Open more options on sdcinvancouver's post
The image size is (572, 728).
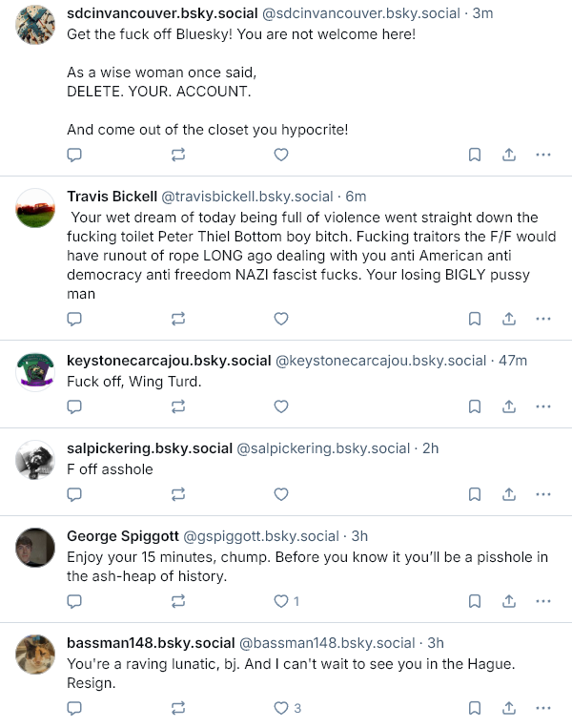(x=543, y=155)
